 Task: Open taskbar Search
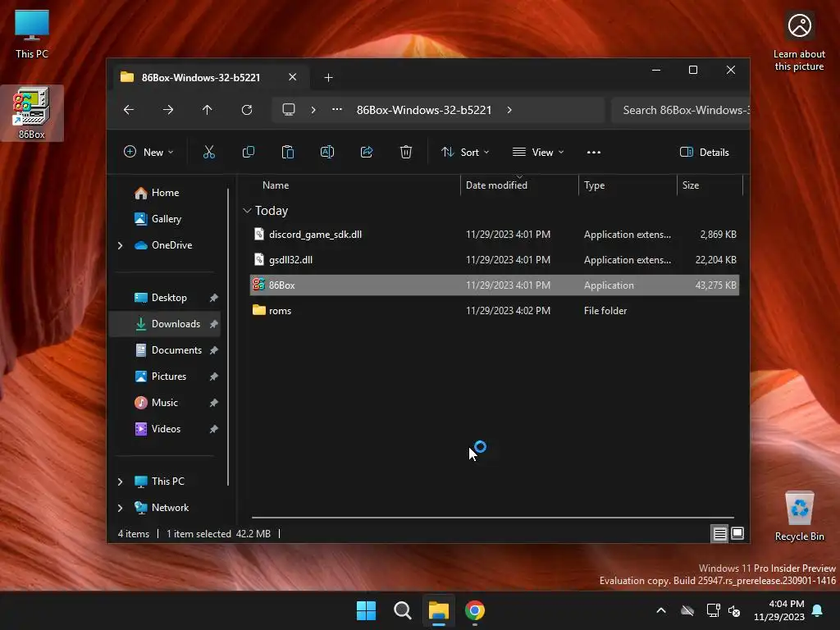click(x=402, y=610)
